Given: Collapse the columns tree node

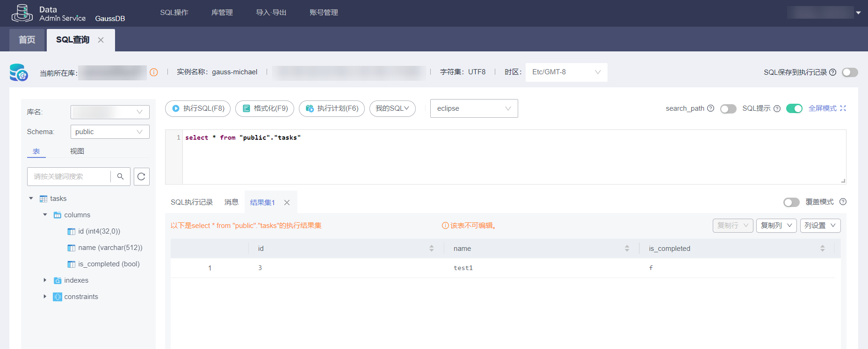Looking at the screenshot, I should coord(45,215).
